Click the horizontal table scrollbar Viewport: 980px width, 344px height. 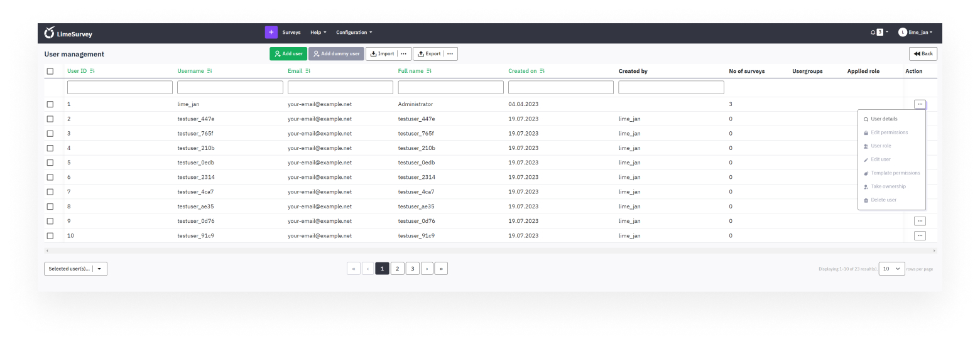490,250
